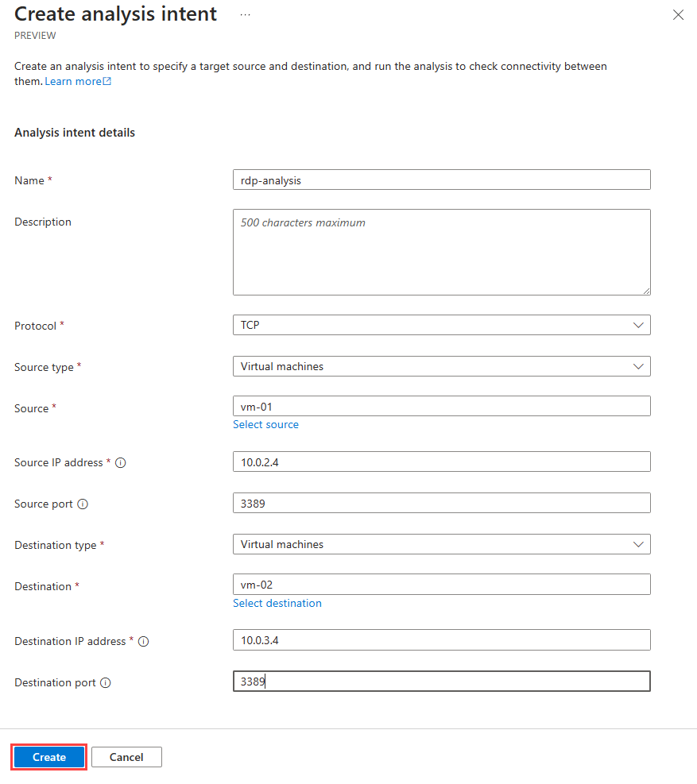
Task: Click the Destination port info icon
Action: [106, 683]
